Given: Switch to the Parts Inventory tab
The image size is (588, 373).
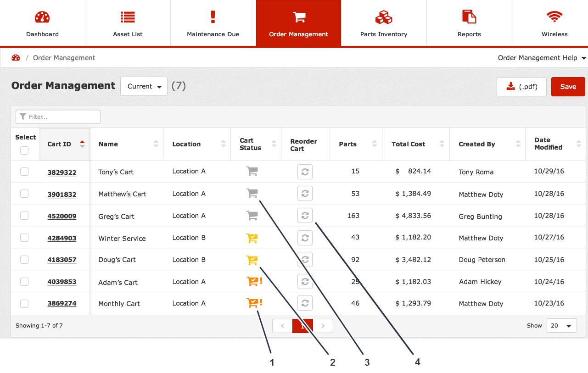Looking at the screenshot, I should (384, 23).
